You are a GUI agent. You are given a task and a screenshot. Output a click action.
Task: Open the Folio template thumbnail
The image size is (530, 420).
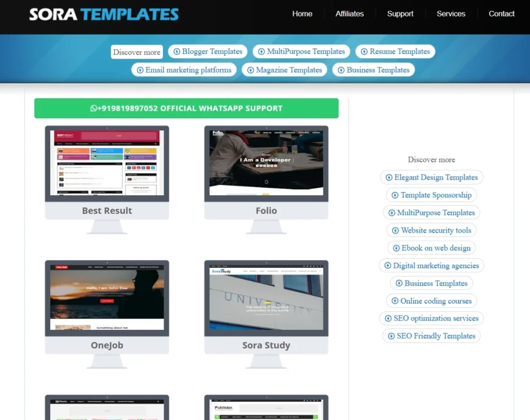(x=267, y=163)
